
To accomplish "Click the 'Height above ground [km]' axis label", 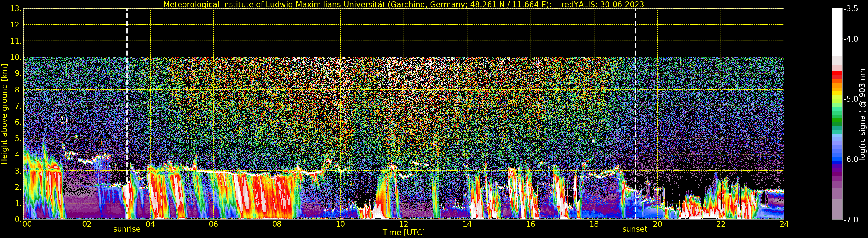I will pos(4,114).
